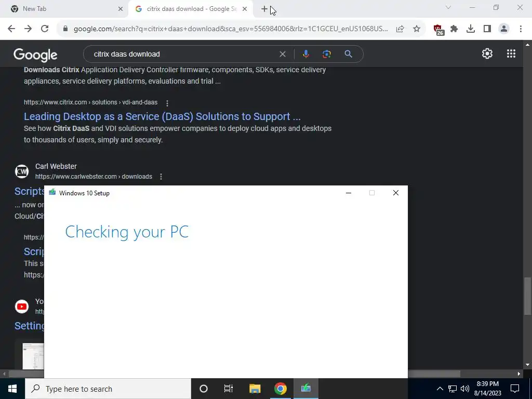Open Google quick settings gear
Viewport: 532px width, 399px height.
click(487, 54)
